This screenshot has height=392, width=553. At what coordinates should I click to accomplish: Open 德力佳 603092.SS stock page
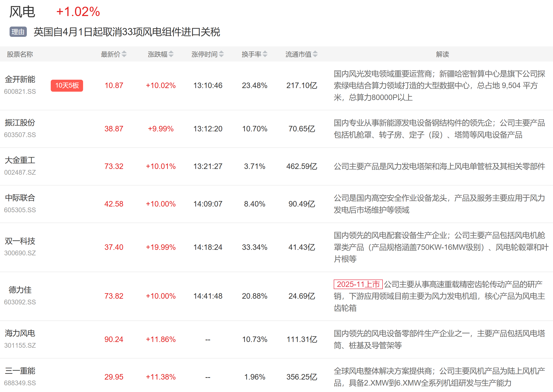(20, 290)
